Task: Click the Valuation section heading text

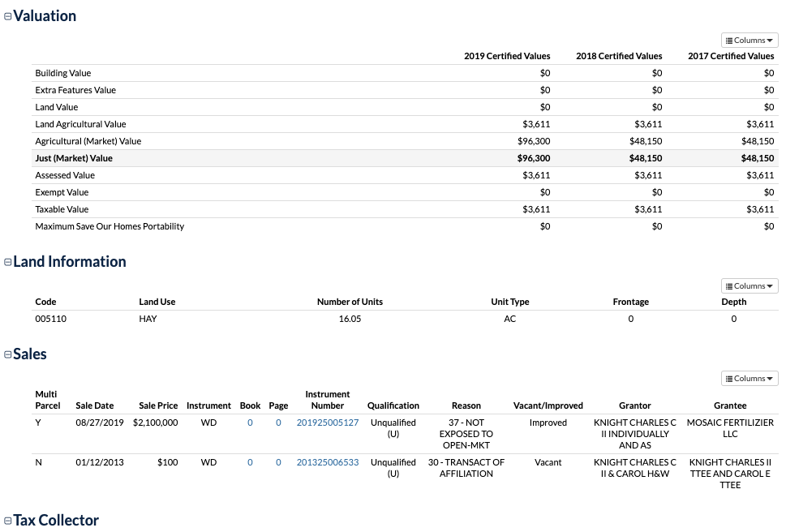Action: 45,16
